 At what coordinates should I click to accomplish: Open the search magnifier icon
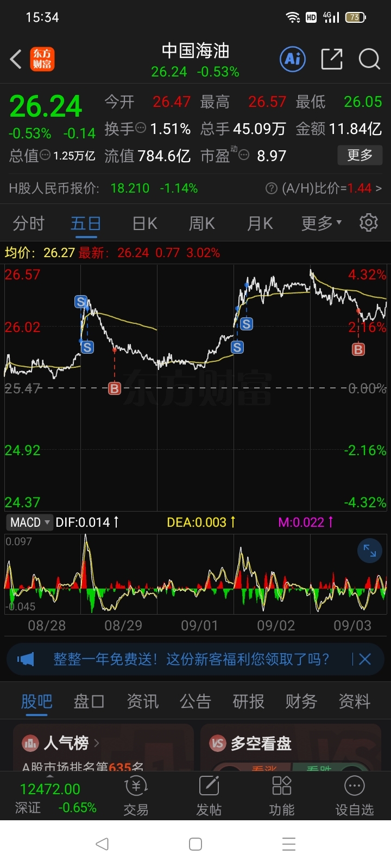pyautogui.click(x=369, y=59)
